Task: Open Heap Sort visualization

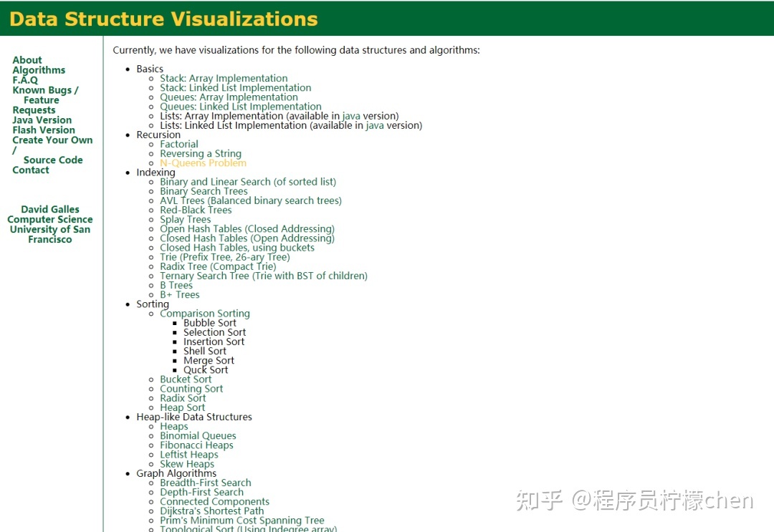Action: click(182, 407)
